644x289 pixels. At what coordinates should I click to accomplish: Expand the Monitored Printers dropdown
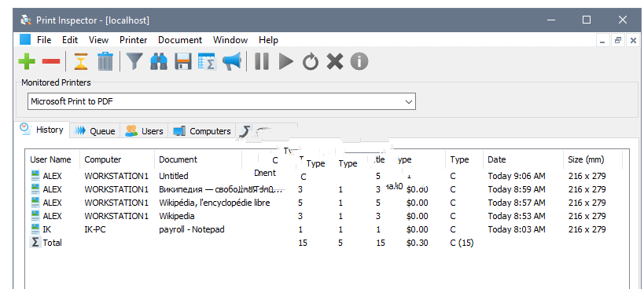click(x=408, y=101)
